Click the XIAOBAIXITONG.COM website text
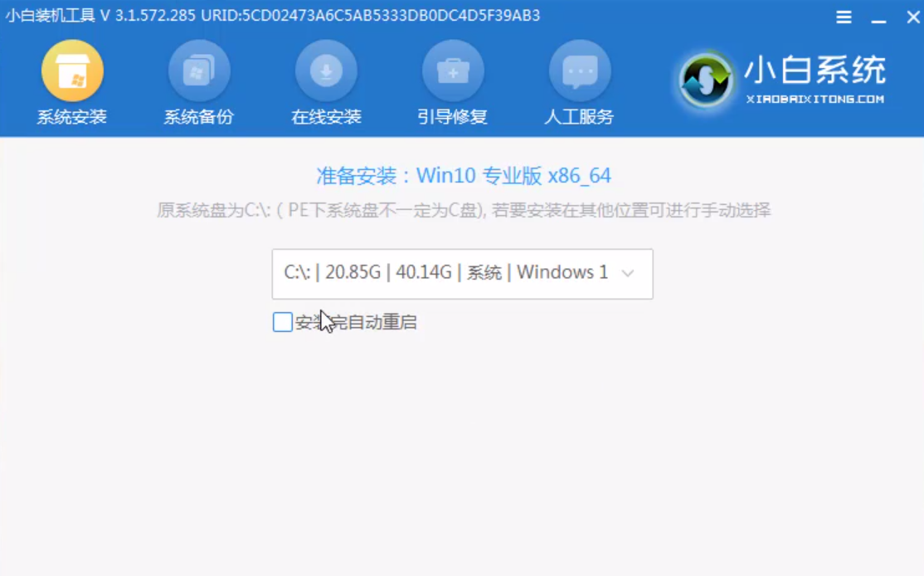The width and height of the screenshot is (924, 576). click(815, 99)
